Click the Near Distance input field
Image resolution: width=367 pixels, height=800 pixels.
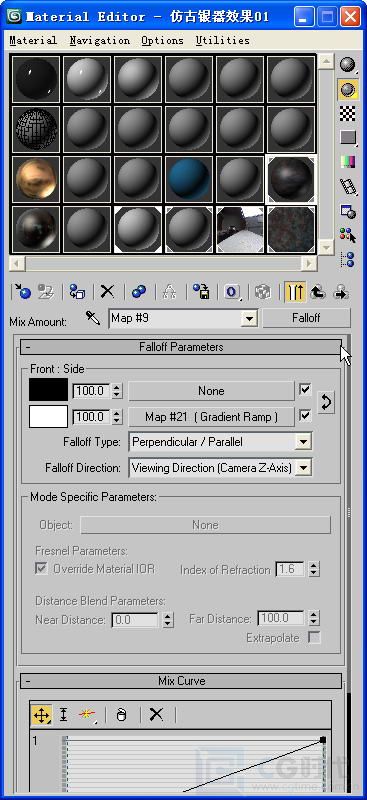135,620
